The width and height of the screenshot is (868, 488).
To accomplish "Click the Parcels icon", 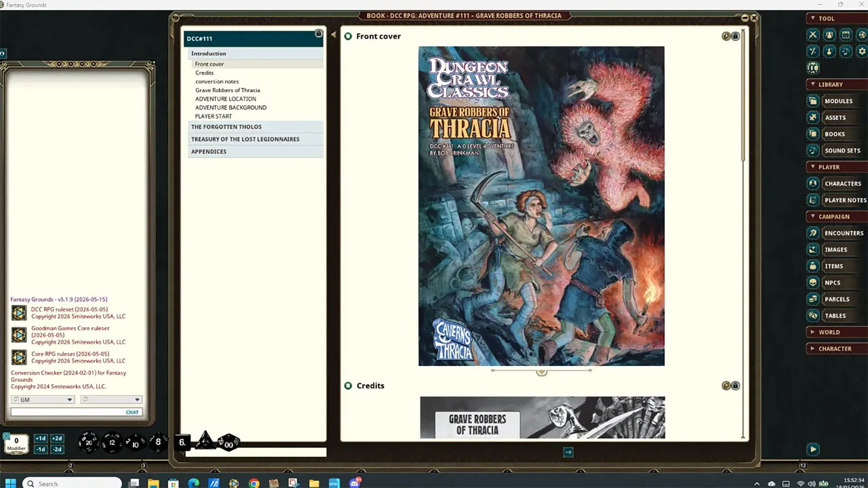I will (813, 299).
